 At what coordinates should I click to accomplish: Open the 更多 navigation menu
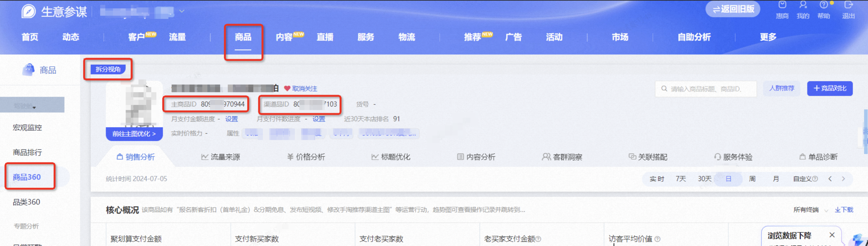768,37
